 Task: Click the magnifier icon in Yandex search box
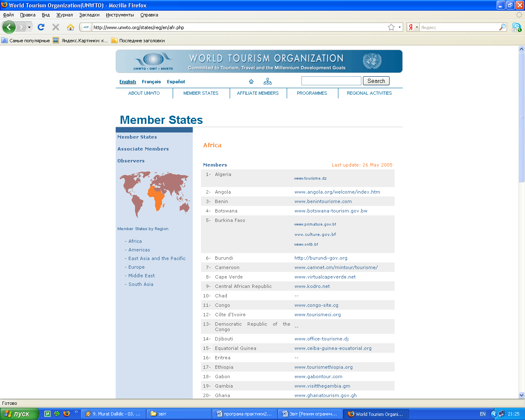[502, 27]
